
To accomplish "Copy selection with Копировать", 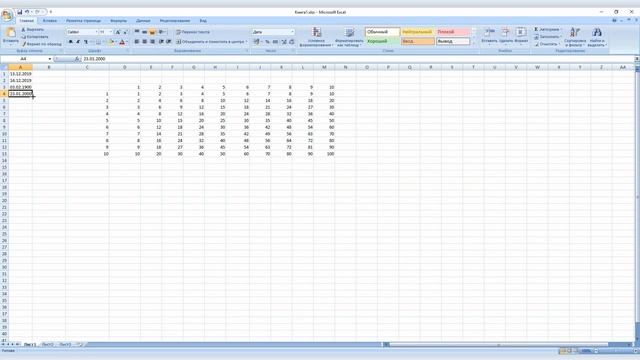I will pos(35,37).
